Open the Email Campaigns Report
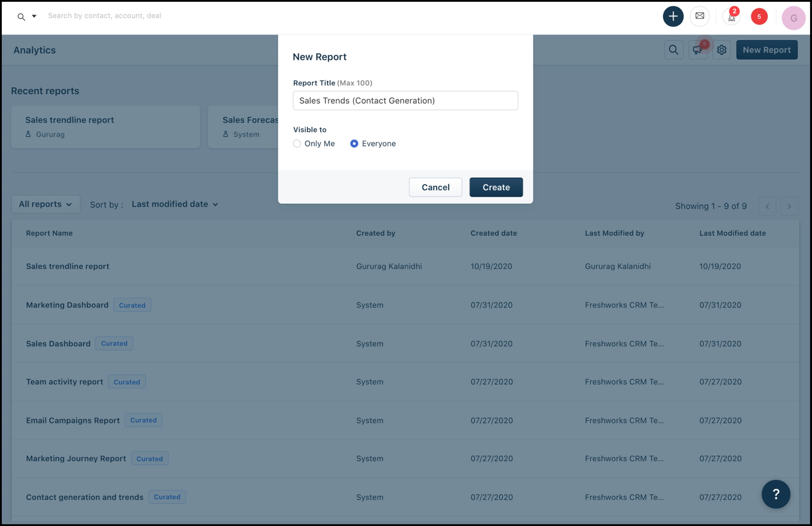The width and height of the screenshot is (812, 526). pos(73,420)
